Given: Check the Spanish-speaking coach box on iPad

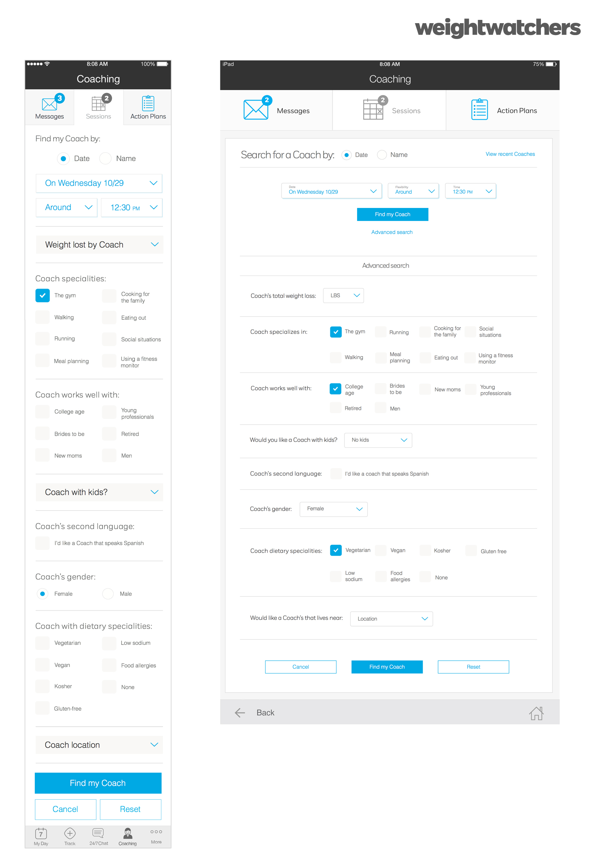Looking at the screenshot, I should 336,474.
